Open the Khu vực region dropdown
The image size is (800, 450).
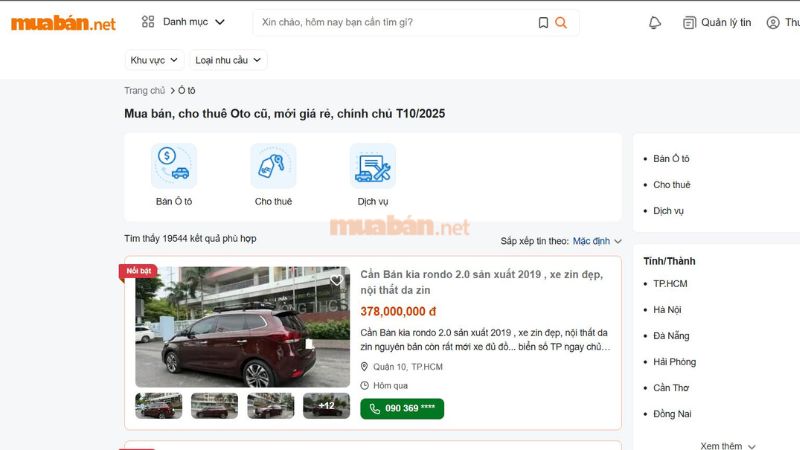point(154,60)
